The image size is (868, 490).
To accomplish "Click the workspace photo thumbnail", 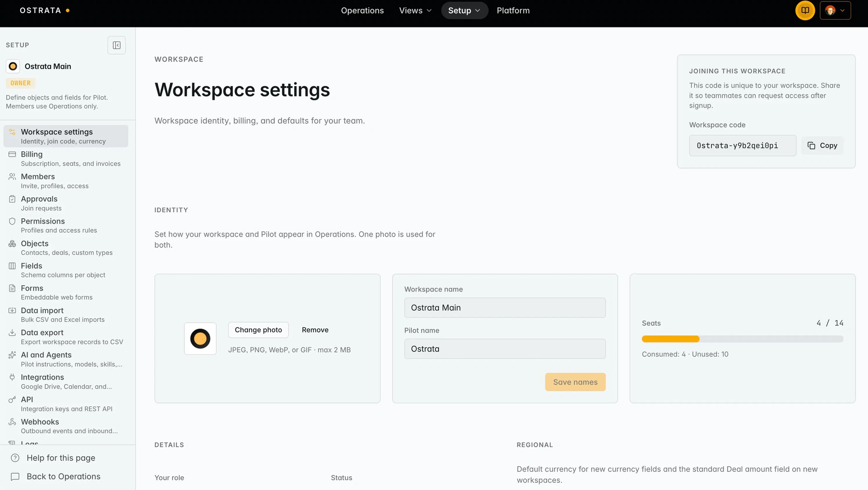I will (200, 339).
